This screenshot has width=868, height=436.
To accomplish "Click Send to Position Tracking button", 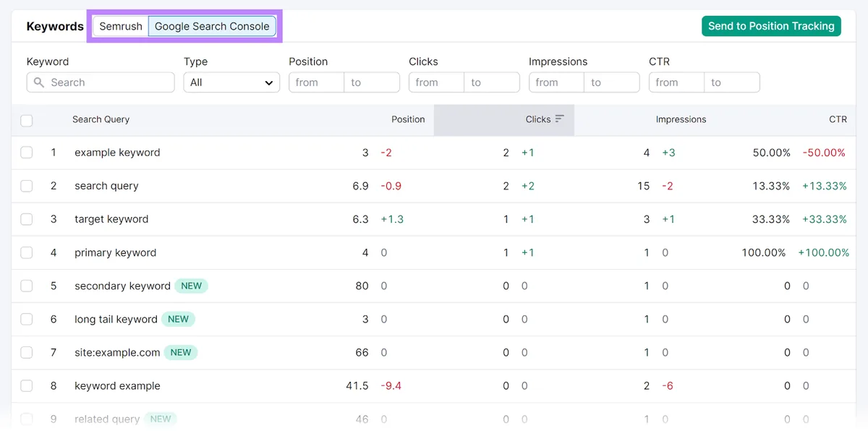I will 771,26.
